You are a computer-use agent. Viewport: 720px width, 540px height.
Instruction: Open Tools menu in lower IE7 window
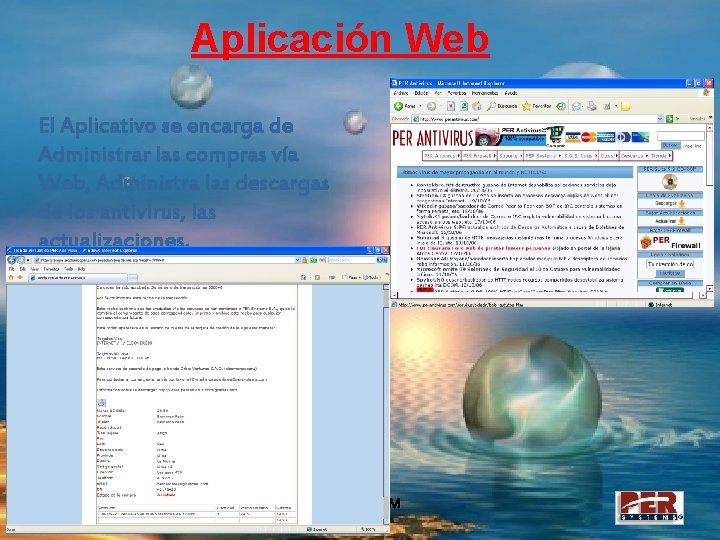68,269
